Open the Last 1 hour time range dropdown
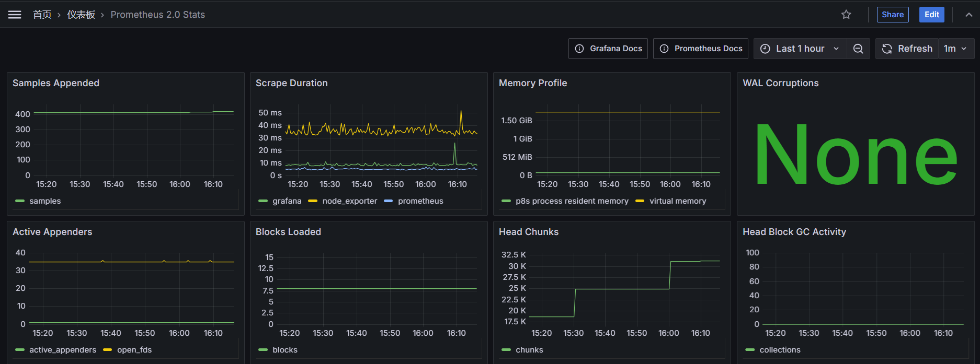980x364 pixels. [x=800, y=49]
